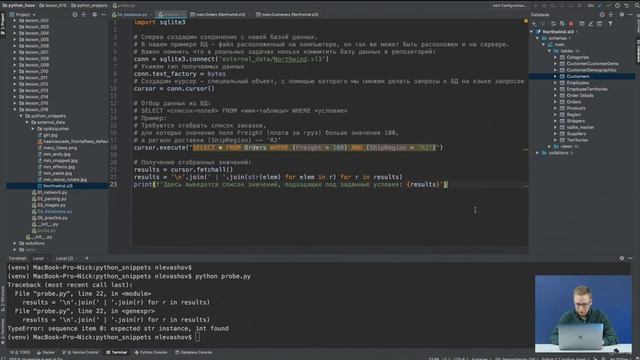This screenshot has height=360, width=640.
Task: Hide the Project tool window
Action: pyautogui.click(x=103, y=15)
